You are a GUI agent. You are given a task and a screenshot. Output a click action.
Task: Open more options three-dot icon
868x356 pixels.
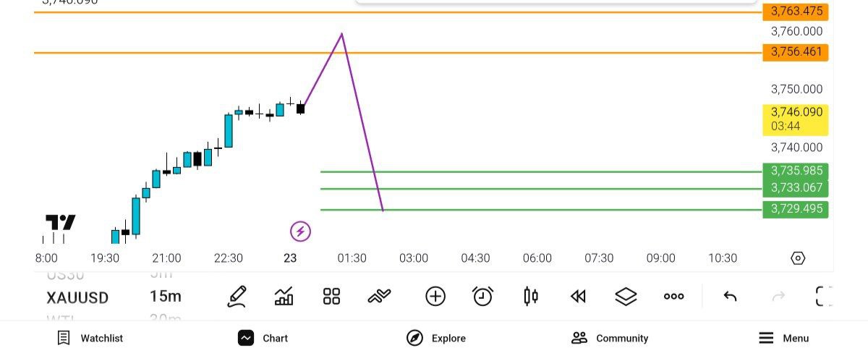(x=673, y=296)
